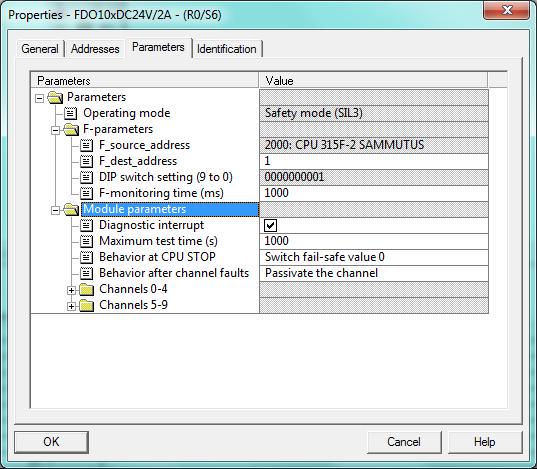Switch to the General tab
The width and height of the screenshot is (537, 469).
pyautogui.click(x=40, y=49)
